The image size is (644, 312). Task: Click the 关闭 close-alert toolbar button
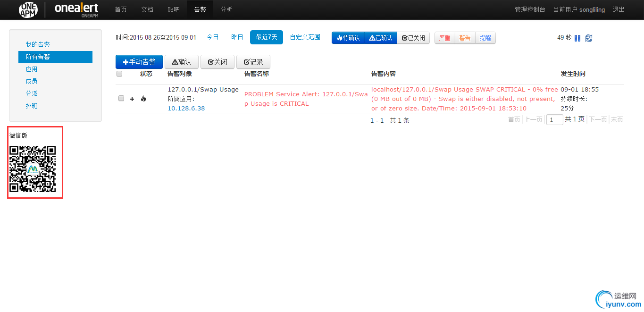217,61
